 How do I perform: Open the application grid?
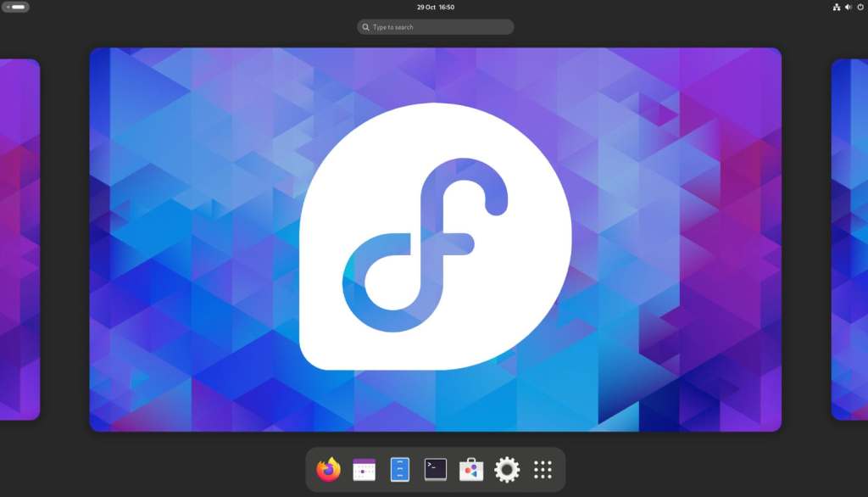tap(542, 469)
